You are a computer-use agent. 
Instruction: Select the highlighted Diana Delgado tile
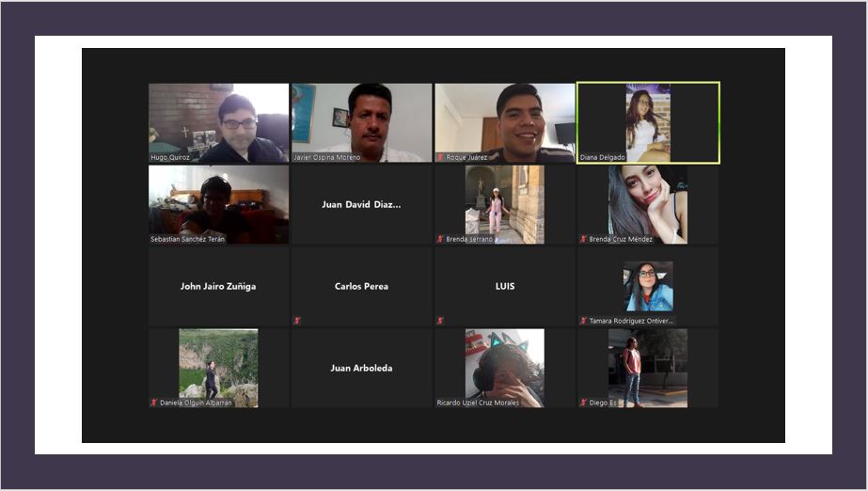coord(648,122)
